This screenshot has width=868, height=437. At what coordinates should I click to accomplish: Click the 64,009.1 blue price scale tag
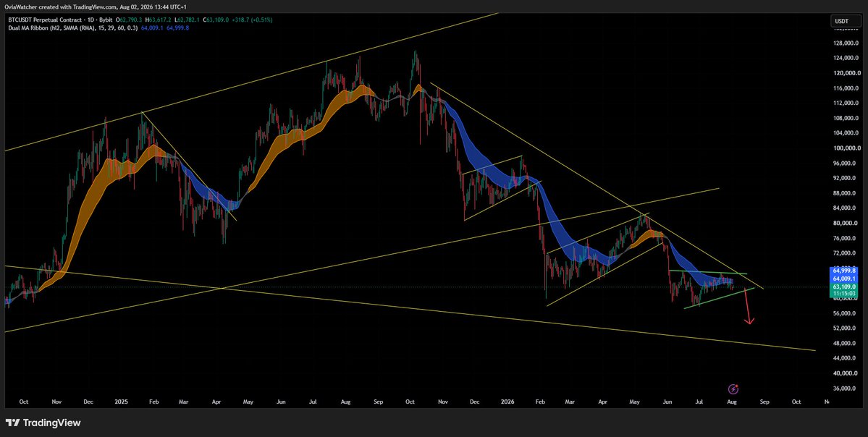(x=845, y=279)
